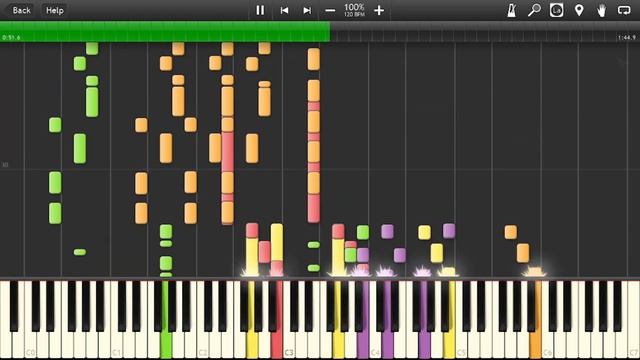Skip forward to the next section
The width and height of the screenshot is (640, 360).
tap(307, 10)
